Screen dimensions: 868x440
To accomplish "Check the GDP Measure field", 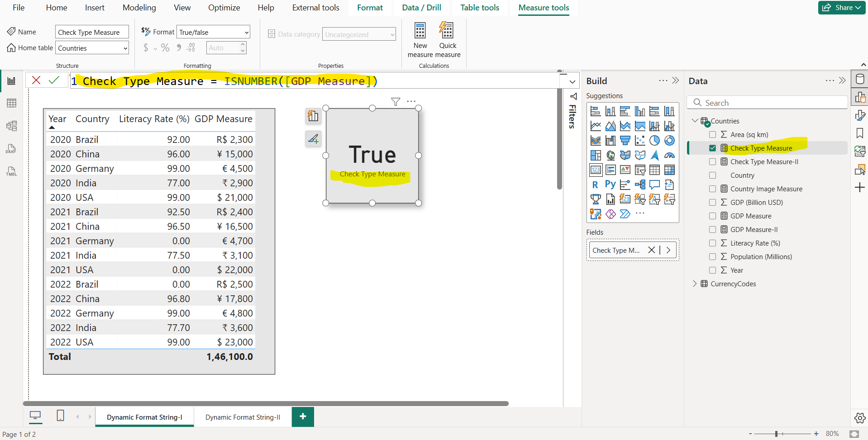I will click(x=713, y=216).
